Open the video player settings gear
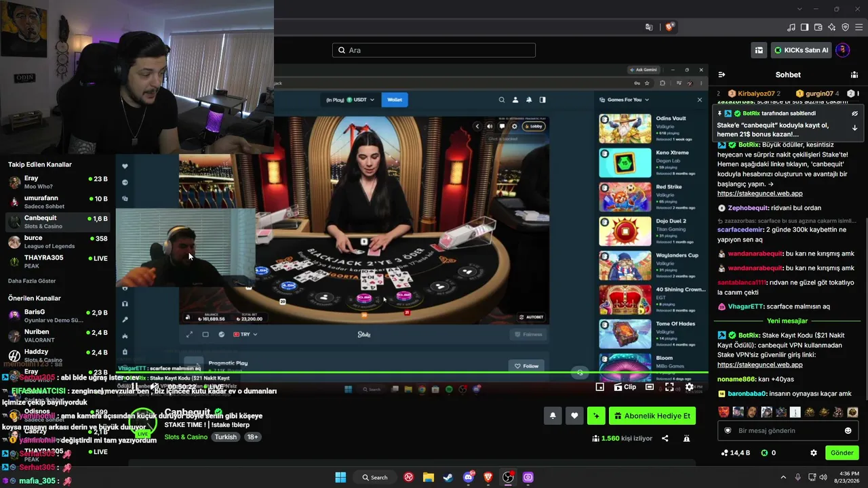Screen dimensions: 868x488 pyautogui.click(x=689, y=387)
